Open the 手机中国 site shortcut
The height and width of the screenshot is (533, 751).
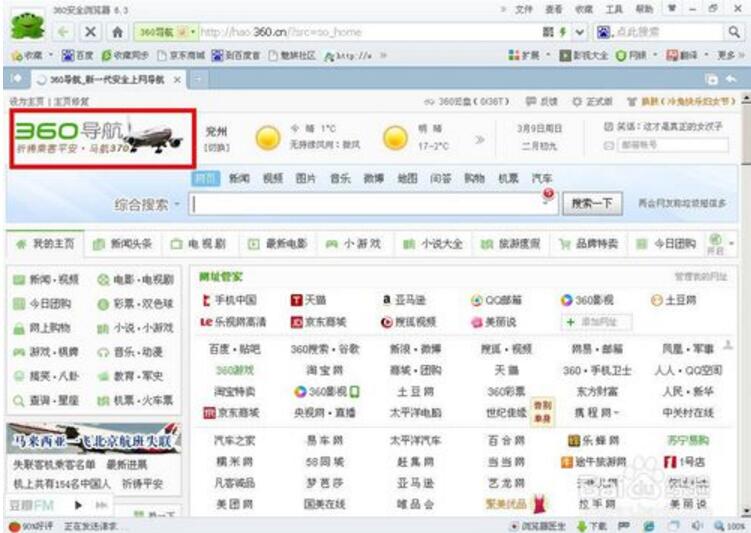tap(230, 300)
